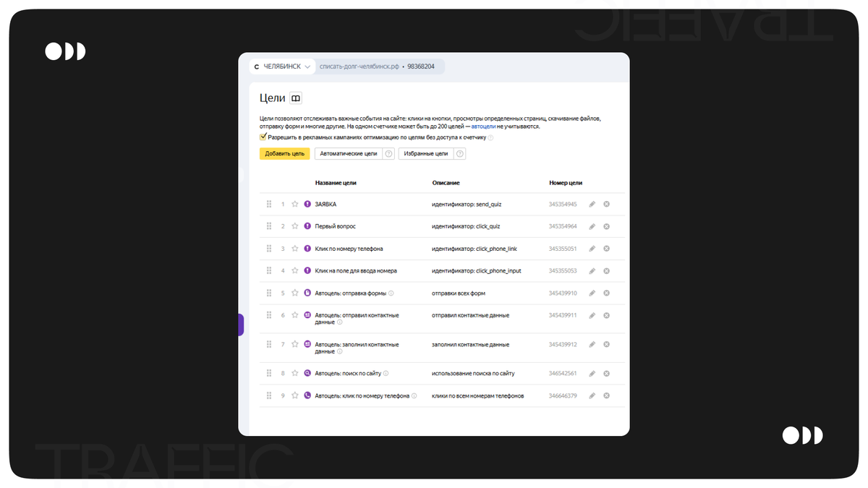Delete Автоцель: заполнил контактные данные goal
Image resolution: width=868 pixels, height=488 pixels.
(607, 345)
